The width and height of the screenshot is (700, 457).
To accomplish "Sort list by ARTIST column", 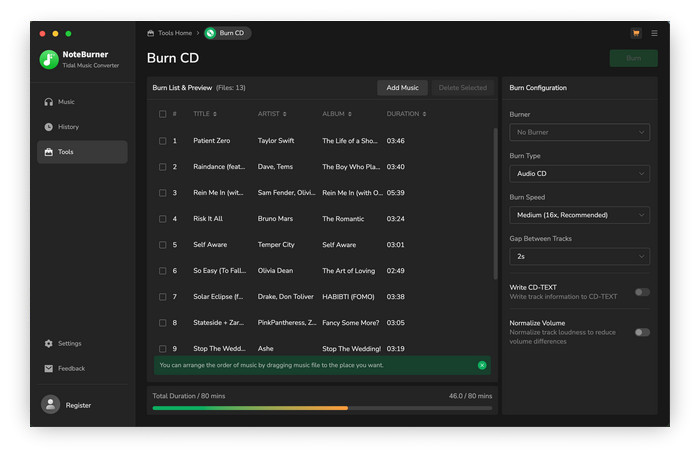I will click(x=272, y=114).
